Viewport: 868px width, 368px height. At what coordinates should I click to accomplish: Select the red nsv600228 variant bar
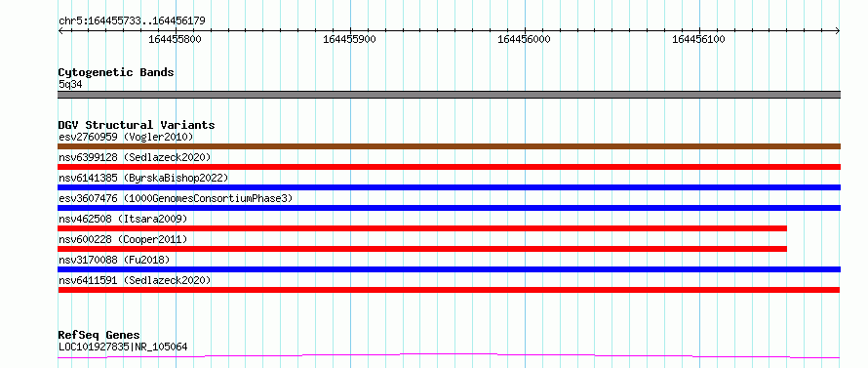click(422, 249)
